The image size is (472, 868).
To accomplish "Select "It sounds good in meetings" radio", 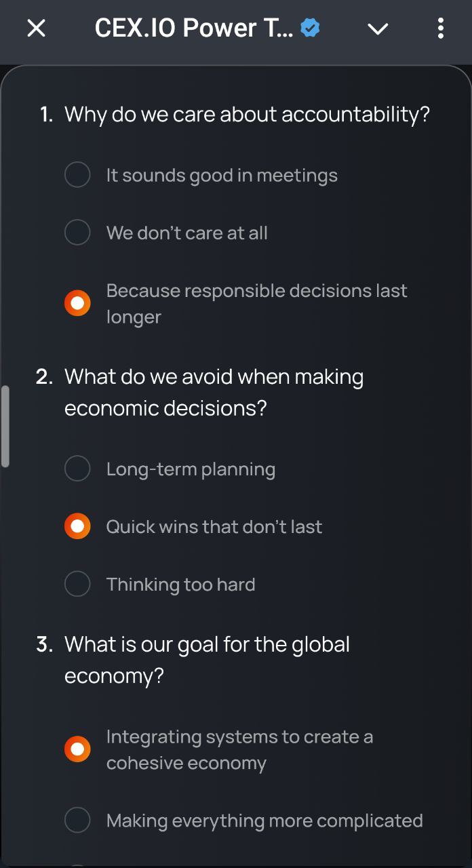I will (x=77, y=175).
